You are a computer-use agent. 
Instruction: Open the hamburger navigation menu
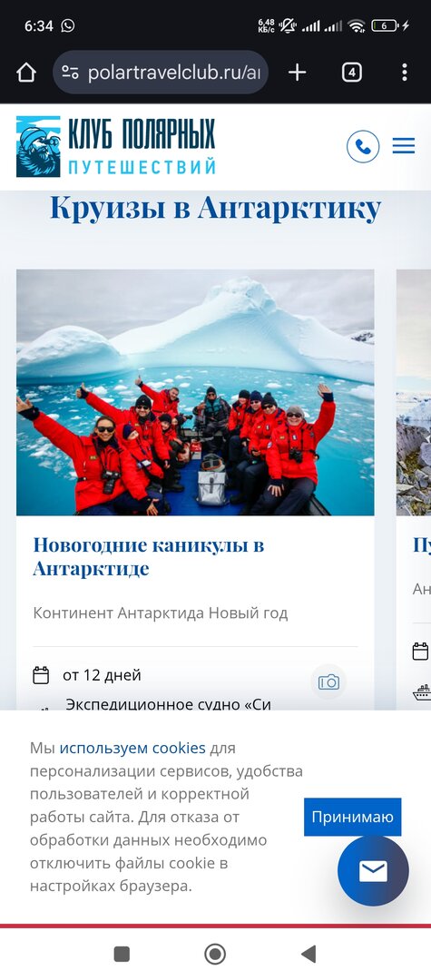[404, 146]
